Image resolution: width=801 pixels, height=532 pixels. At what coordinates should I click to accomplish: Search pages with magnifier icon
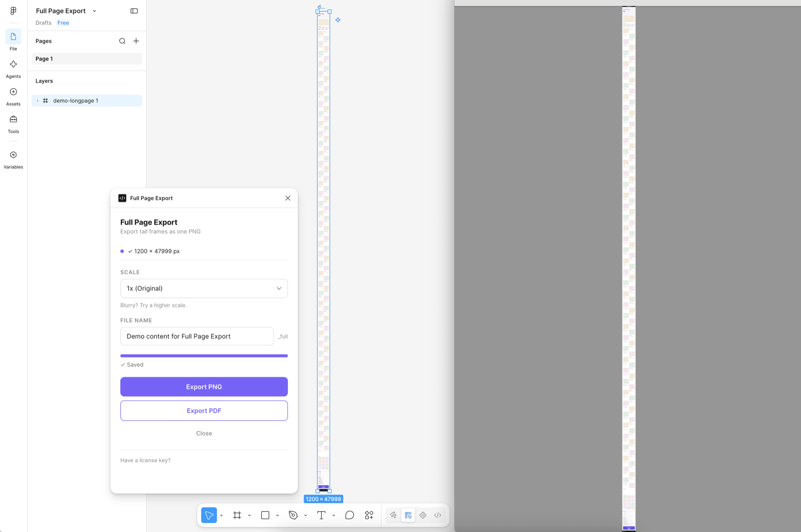click(x=122, y=41)
